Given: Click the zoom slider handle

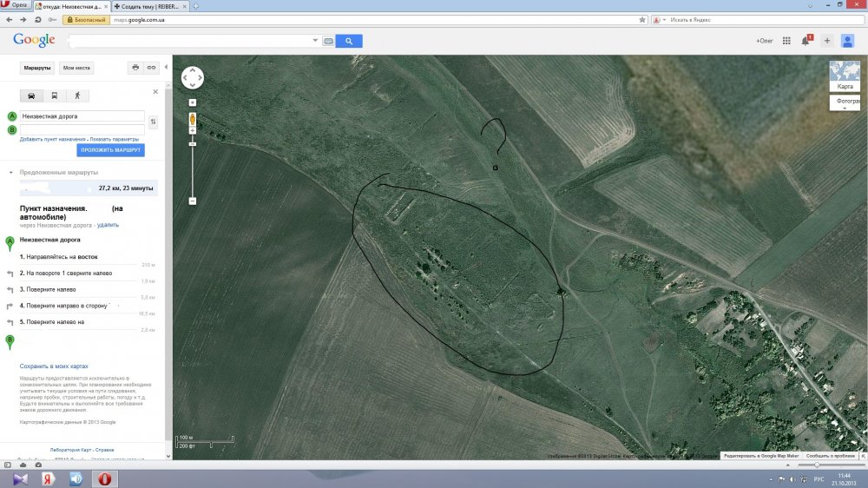Looking at the screenshot, I should pyautogui.click(x=193, y=144).
